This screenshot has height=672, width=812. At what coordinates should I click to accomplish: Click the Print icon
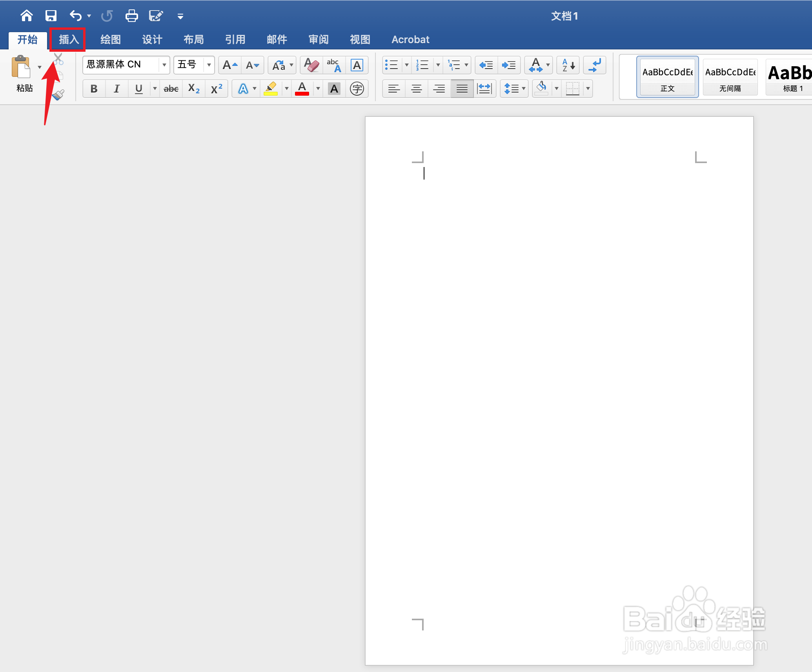[x=131, y=16]
